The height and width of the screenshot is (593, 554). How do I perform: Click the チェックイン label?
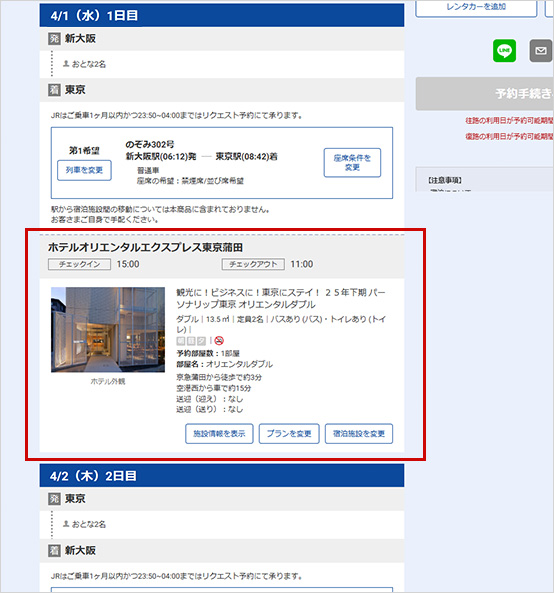[x=79, y=264]
